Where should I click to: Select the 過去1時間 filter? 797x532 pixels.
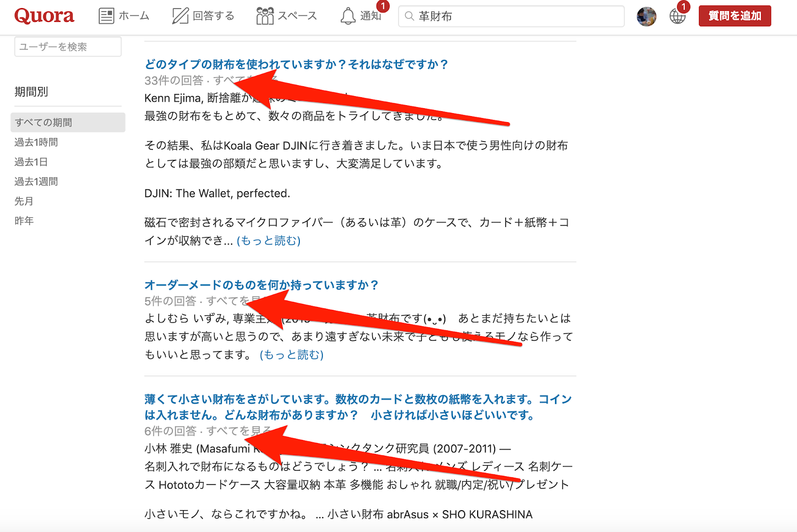coord(36,142)
